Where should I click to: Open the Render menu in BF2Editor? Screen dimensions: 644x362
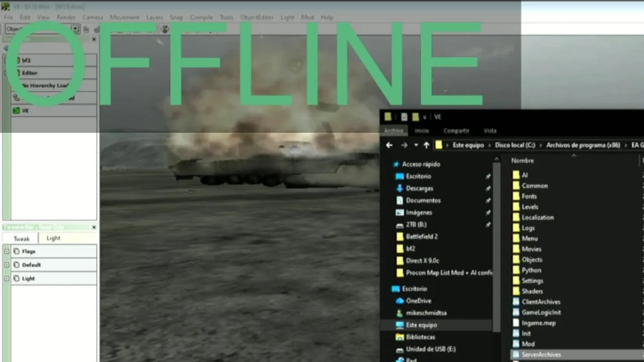click(66, 17)
